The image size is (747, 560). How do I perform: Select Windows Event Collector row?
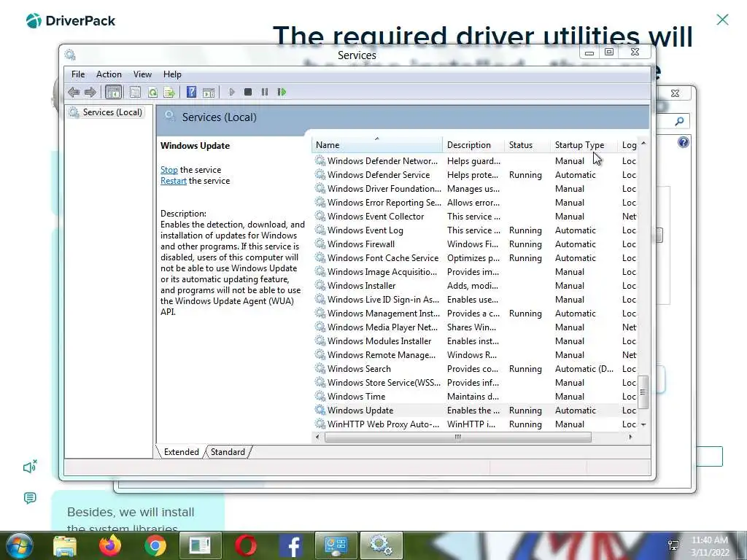474,217
